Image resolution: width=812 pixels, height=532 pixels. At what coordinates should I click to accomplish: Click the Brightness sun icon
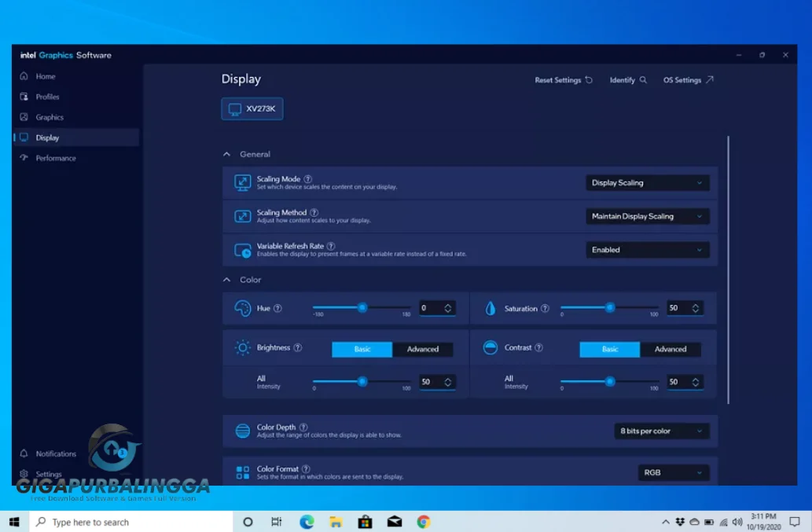click(242, 348)
